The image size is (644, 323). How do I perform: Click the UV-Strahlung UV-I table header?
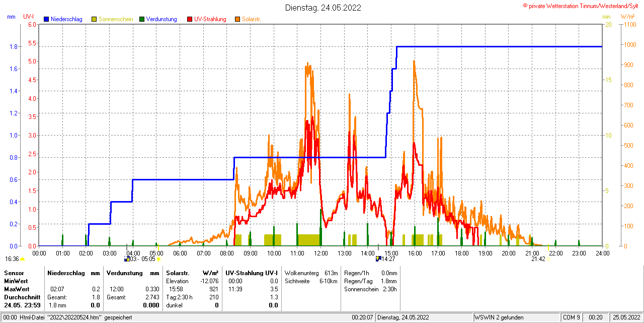(x=251, y=273)
